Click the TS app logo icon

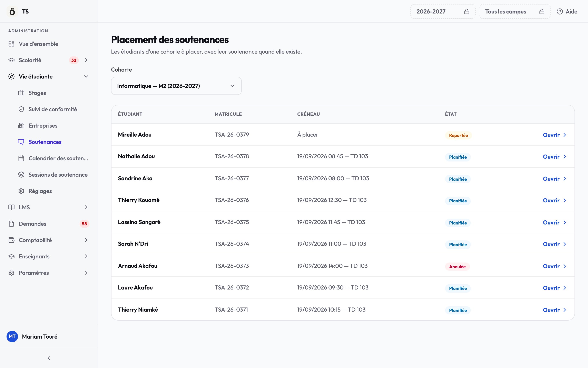12,11
